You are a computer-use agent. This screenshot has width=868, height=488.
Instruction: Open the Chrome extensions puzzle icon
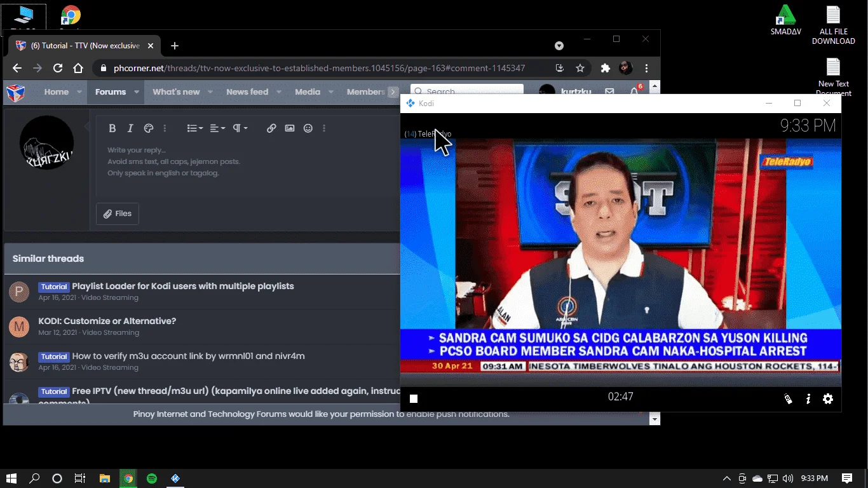point(606,68)
